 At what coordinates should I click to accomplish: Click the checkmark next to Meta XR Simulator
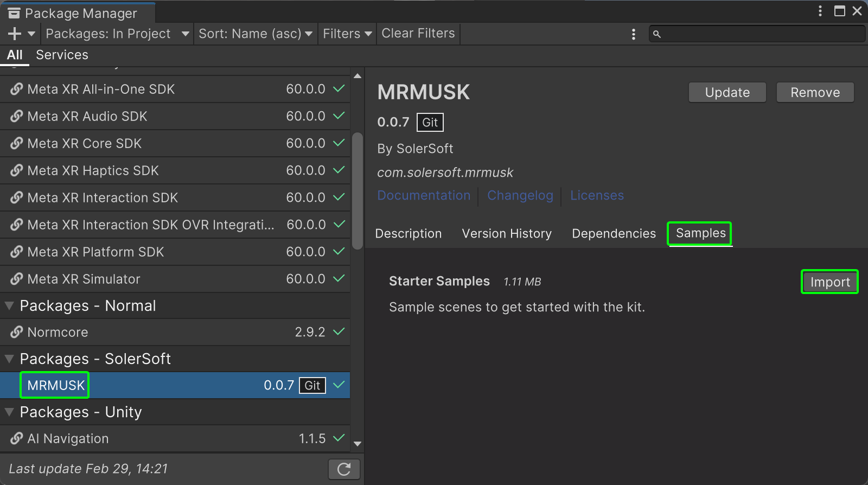coord(339,278)
